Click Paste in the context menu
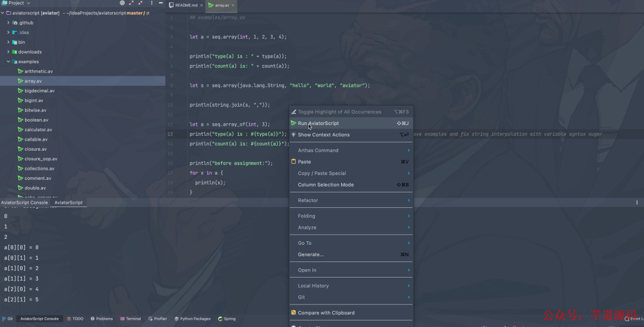Screen dimensions: 644x327 pyautogui.click(x=351, y=161)
